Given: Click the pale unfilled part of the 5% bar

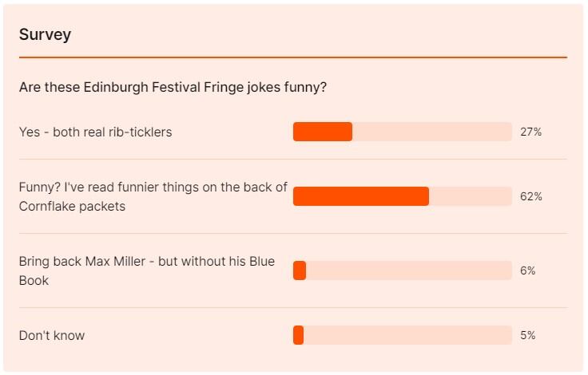Looking at the screenshot, I should pyautogui.click(x=407, y=335).
